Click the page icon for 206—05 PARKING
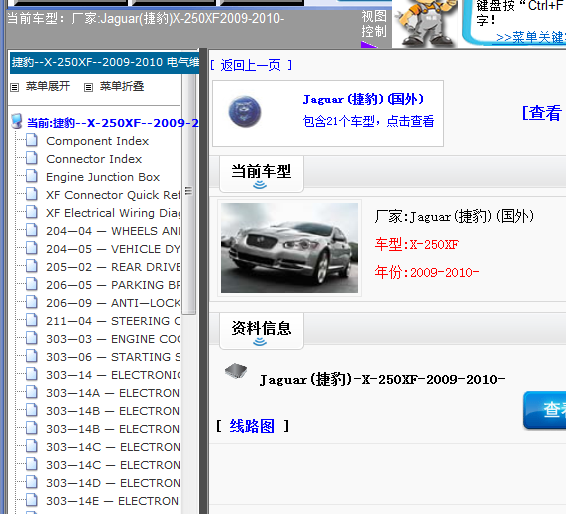Viewport: 566px width, 514px height. click(32, 285)
